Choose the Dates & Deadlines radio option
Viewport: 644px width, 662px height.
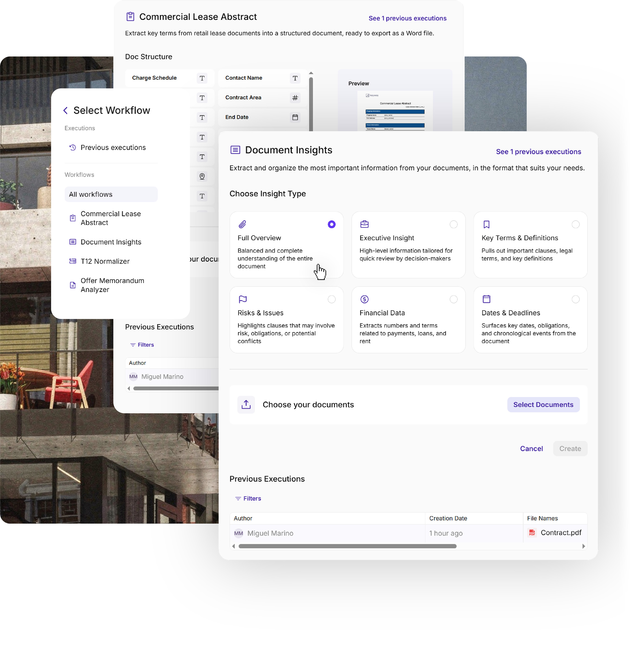coord(575,299)
